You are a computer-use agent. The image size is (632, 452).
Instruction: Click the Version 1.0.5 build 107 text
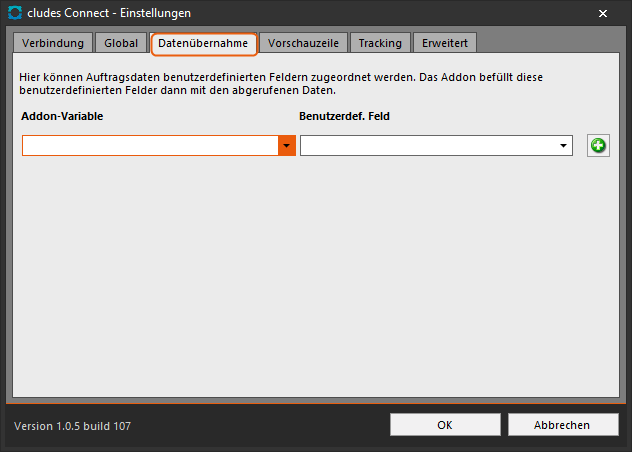tap(73, 426)
